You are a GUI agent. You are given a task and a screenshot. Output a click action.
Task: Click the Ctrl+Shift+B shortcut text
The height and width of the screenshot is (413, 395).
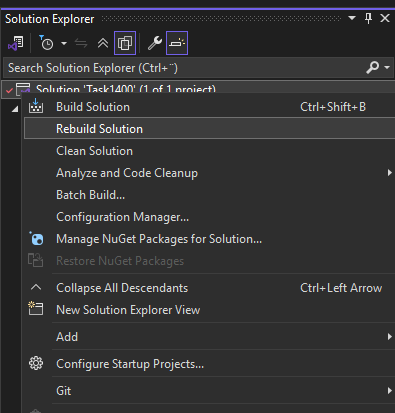pyautogui.click(x=333, y=107)
